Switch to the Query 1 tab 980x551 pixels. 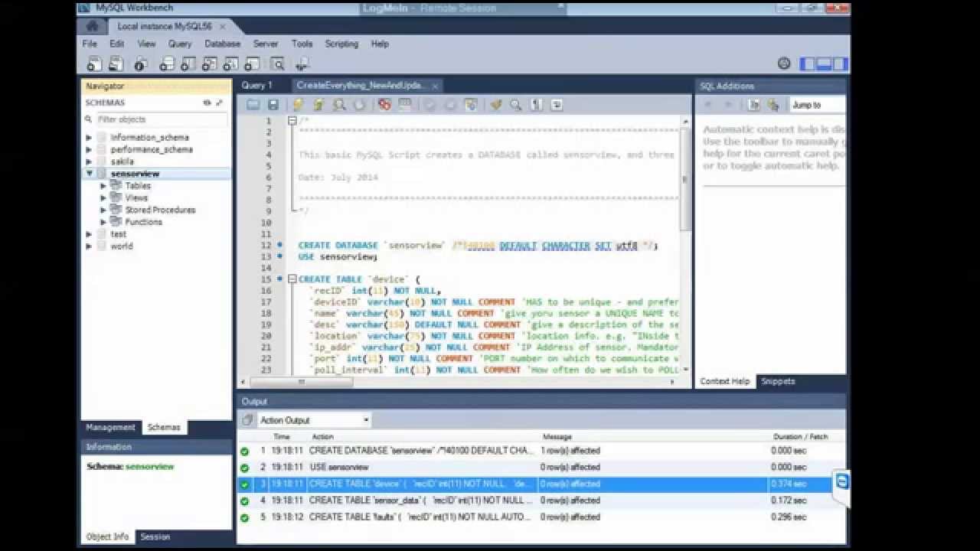click(256, 86)
